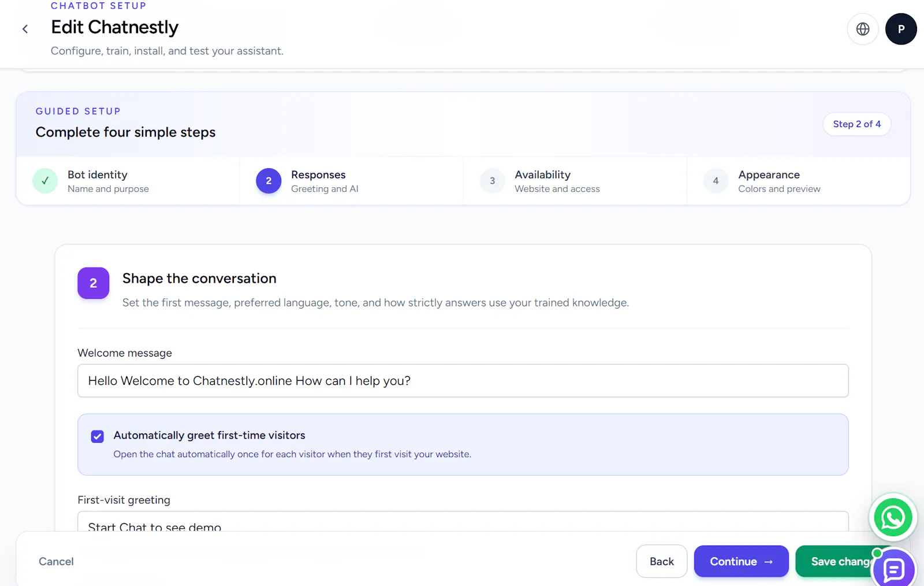924x586 pixels.
Task: Edit the First-visit greeting field
Action: [x=463, y=521]
